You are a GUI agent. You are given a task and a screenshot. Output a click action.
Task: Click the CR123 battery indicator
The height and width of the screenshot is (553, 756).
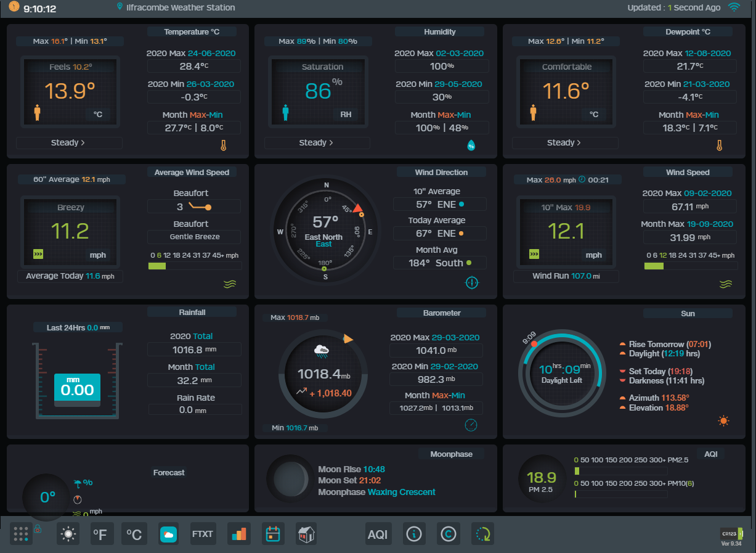(x=731, y=534)
